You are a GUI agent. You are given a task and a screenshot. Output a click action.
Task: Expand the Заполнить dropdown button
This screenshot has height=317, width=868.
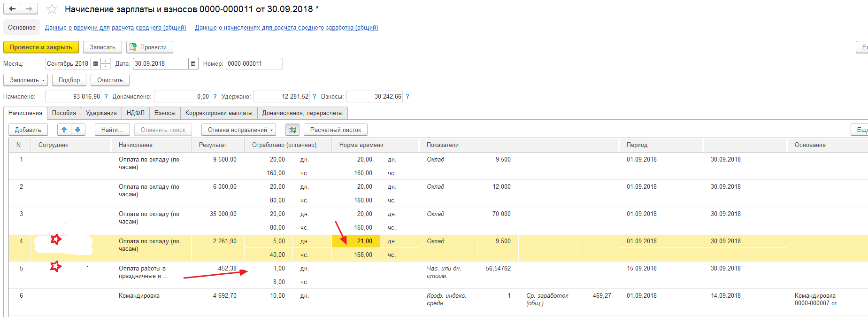click(25, 80)
